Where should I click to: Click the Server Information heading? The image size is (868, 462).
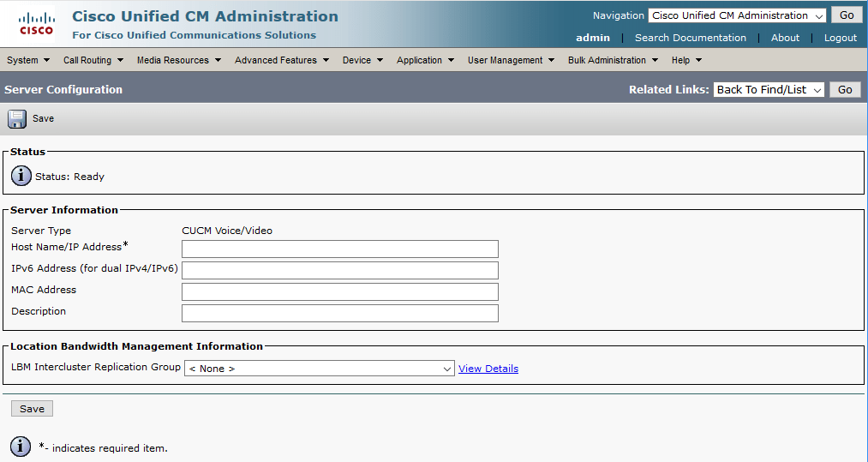pyautogui.click(x=64, y=210)
